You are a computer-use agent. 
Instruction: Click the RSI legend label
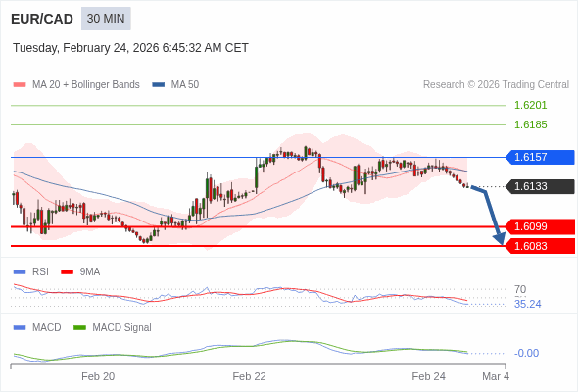coord(40,272)
